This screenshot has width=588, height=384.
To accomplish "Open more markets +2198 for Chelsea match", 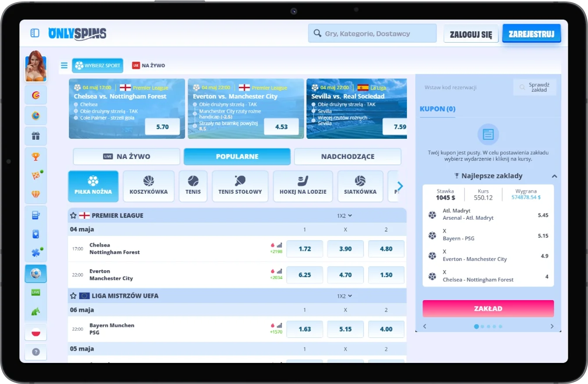I will [276, 252].
